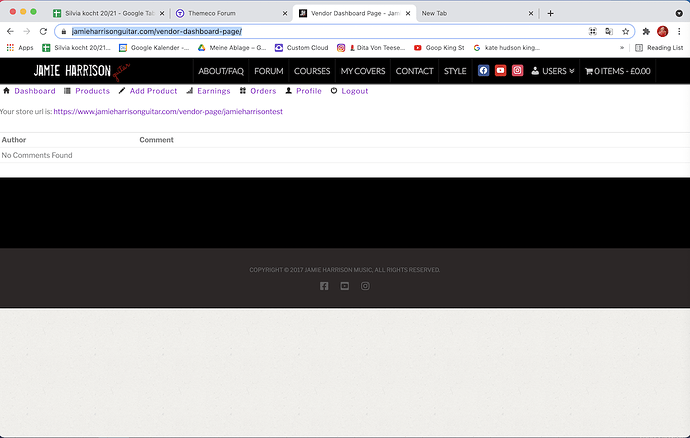
Task: Click the QR code icon in address bar
Action: (x=593, y=31)
